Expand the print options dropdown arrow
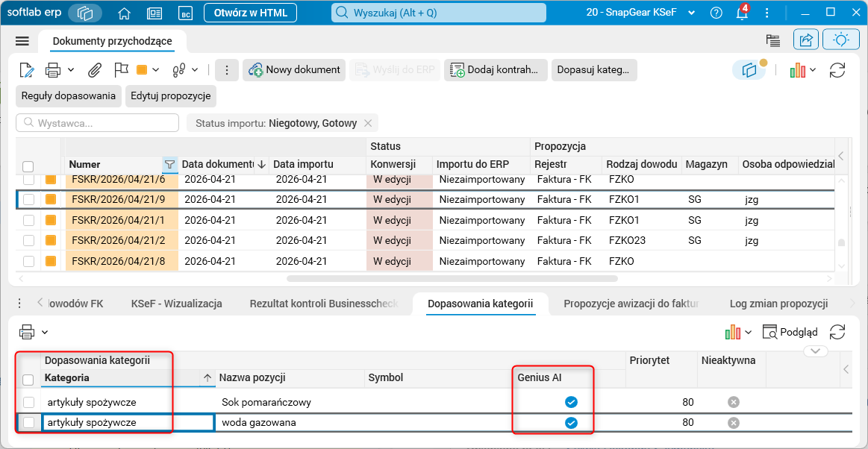This screenshot has height=449, width=868. tap(72, 69)
